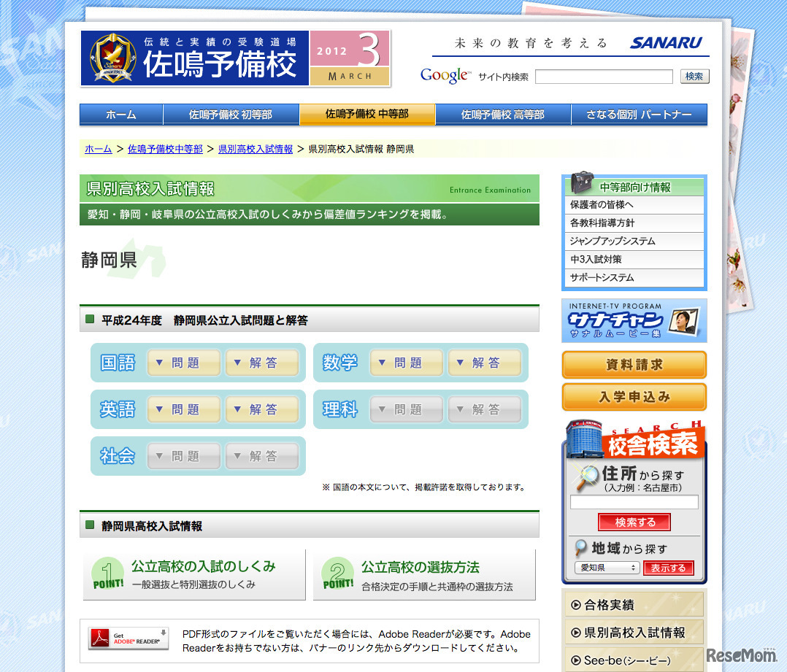Download the 国語 問題 PDF
Screen dimensions: 787x672
[x=183, y=363]
